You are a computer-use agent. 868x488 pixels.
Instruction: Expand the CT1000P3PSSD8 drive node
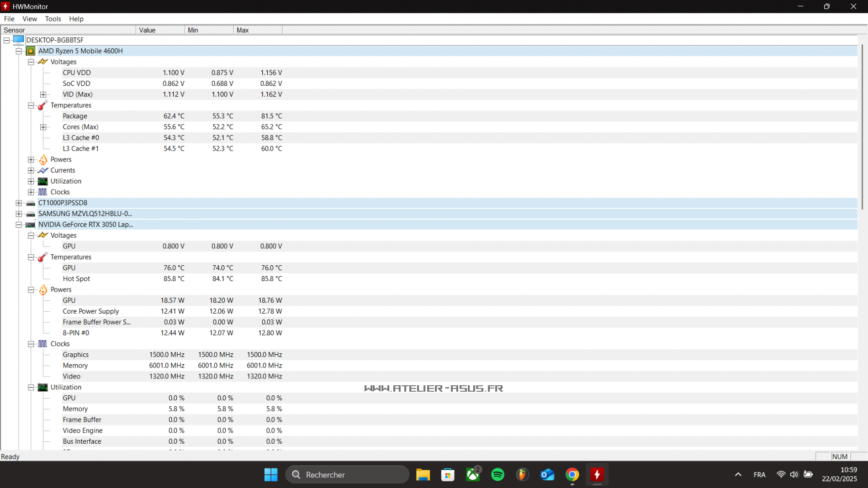[19, 203]
